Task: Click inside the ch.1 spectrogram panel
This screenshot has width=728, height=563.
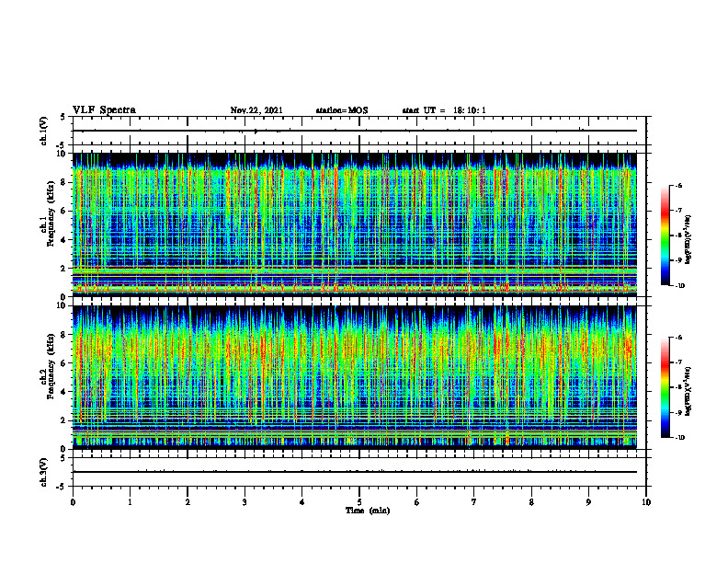Action: pyautogui.click(x=355, y=224)
